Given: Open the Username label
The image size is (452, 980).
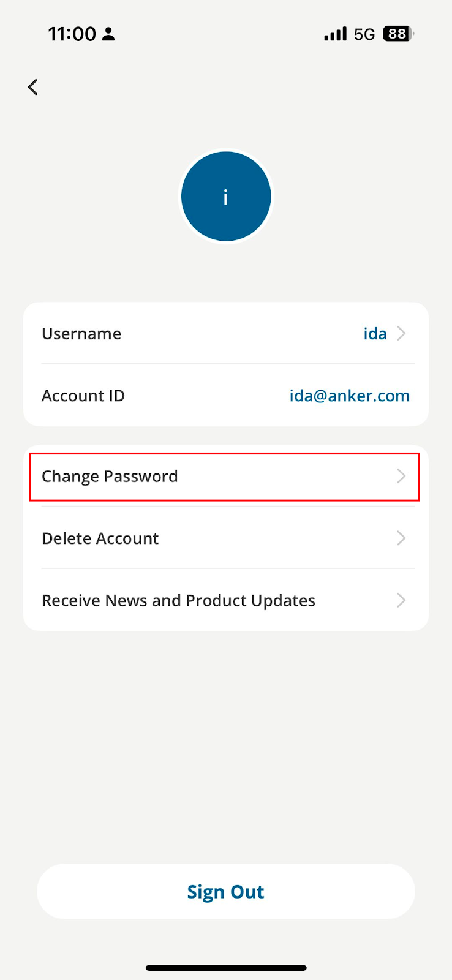Looking at the screenshot, I should click(x=81, y=334).
